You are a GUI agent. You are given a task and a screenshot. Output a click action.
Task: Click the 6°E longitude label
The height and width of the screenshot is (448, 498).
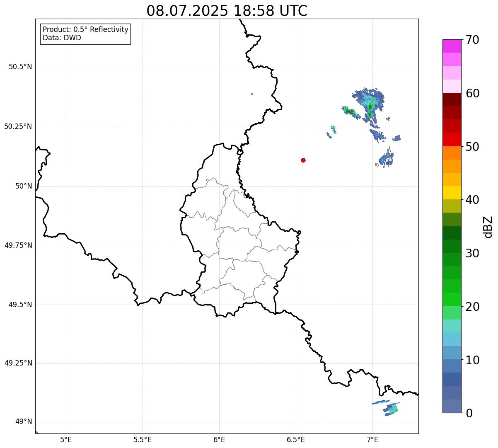pos(219,440)
